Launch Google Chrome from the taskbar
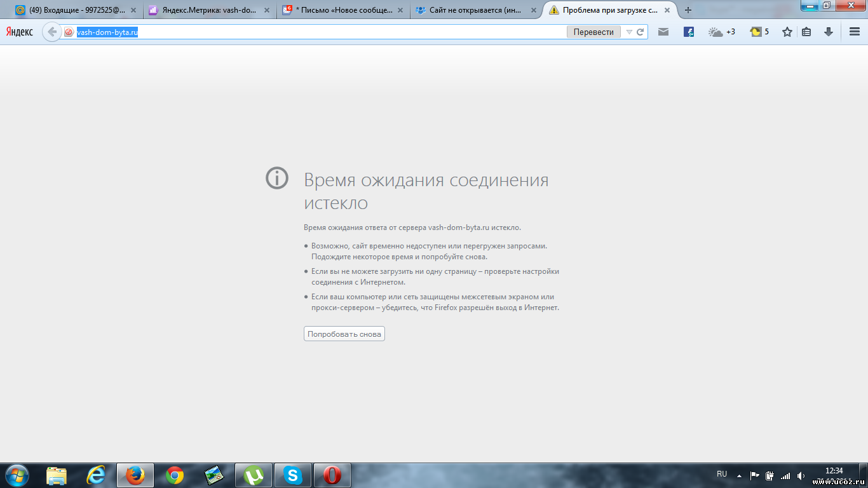Image resolution: width=868 pixels, height=488 pixels. [175, 475]
